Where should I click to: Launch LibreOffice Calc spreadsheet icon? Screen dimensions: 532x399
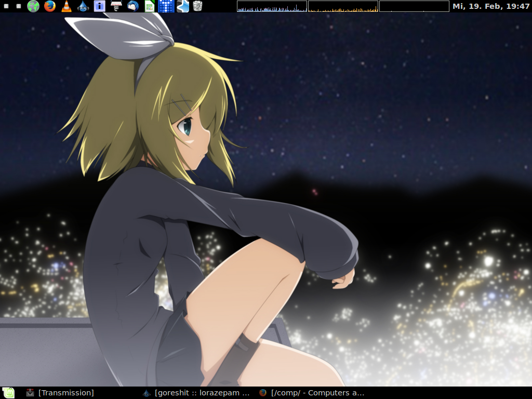[149, 6]
